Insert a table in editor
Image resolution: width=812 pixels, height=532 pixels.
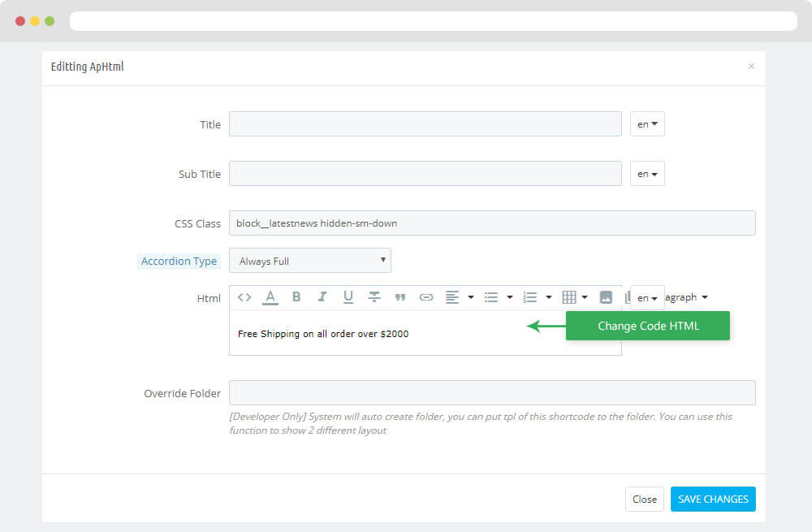[569, 297]
